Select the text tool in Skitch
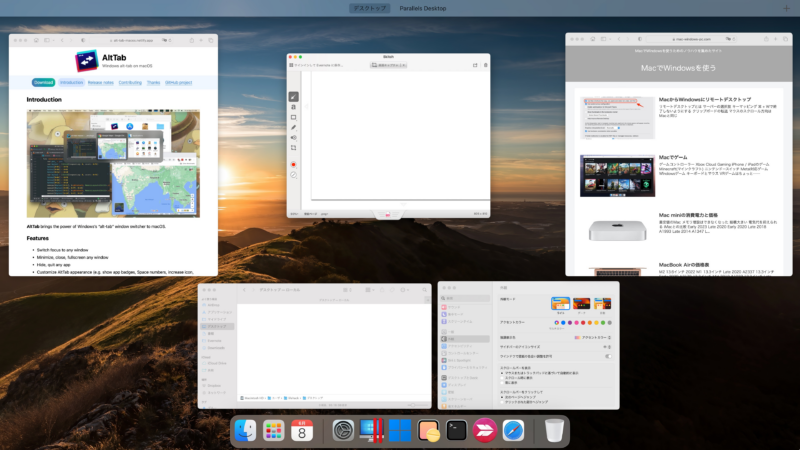800x450 pixels. [x=293, y=107]
